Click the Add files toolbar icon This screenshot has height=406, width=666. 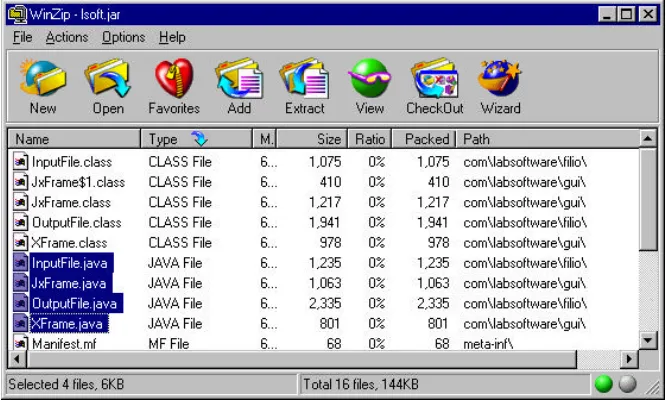[x=239, y=79]
